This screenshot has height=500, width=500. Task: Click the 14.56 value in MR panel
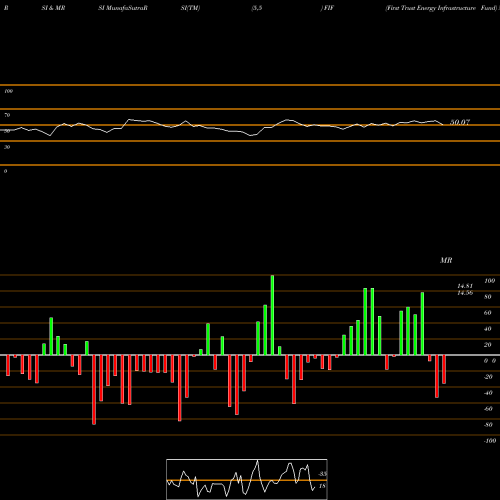click(465, 293)
